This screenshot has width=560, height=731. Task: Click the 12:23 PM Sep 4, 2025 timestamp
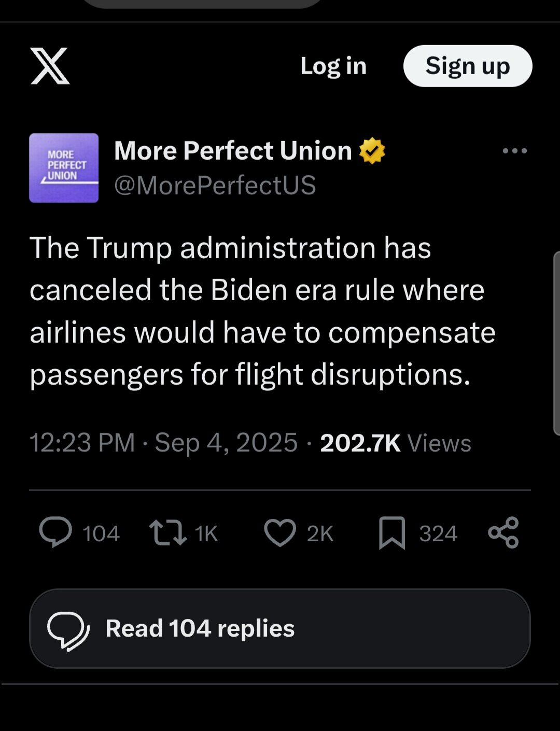click(x=164, y=443)
